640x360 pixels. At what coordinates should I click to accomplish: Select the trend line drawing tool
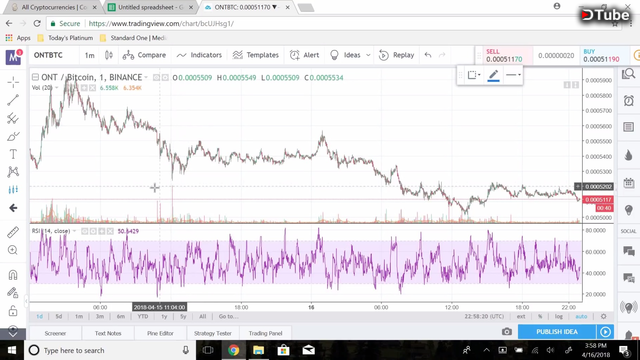[x=13, y=100]
